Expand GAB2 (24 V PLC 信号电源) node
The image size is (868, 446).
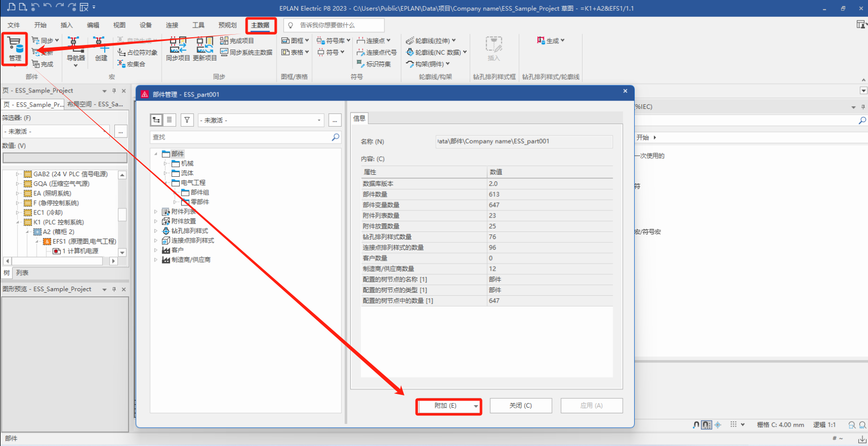point(18,174)
